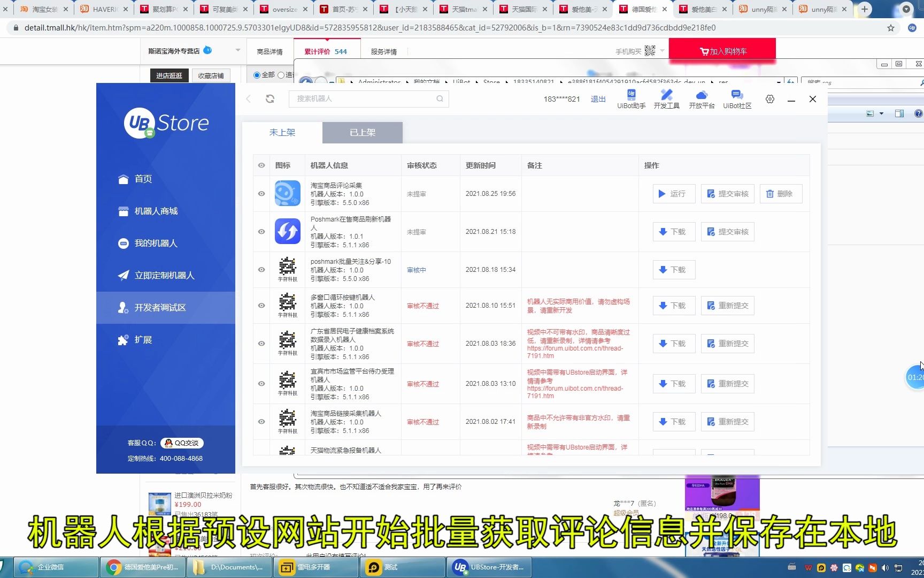Open 扩展 in the sidebar
The image size is (924, 578).
166,339
